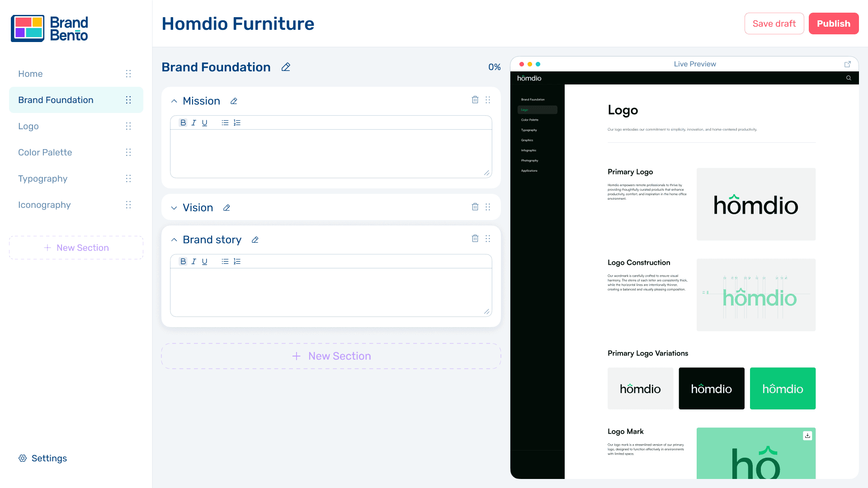Delete the Mission section via trash icon
Screen dimensions: 868x488
coord(475,100)
